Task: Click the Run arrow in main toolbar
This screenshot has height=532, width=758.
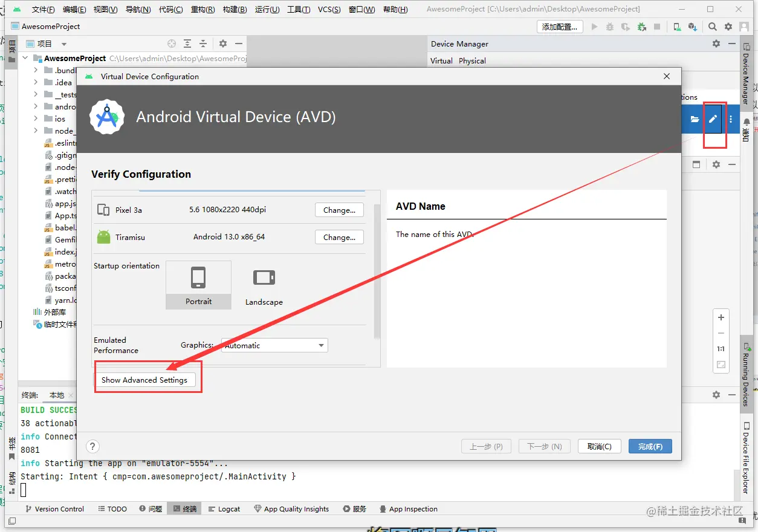Action: (594, 27)
